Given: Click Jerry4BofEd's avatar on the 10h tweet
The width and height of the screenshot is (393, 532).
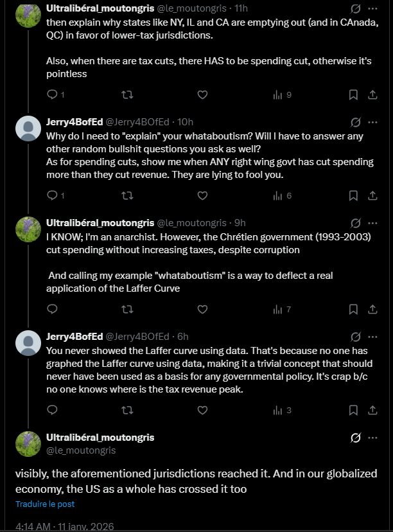Looking at the screenshot, I should click(28, 128).
